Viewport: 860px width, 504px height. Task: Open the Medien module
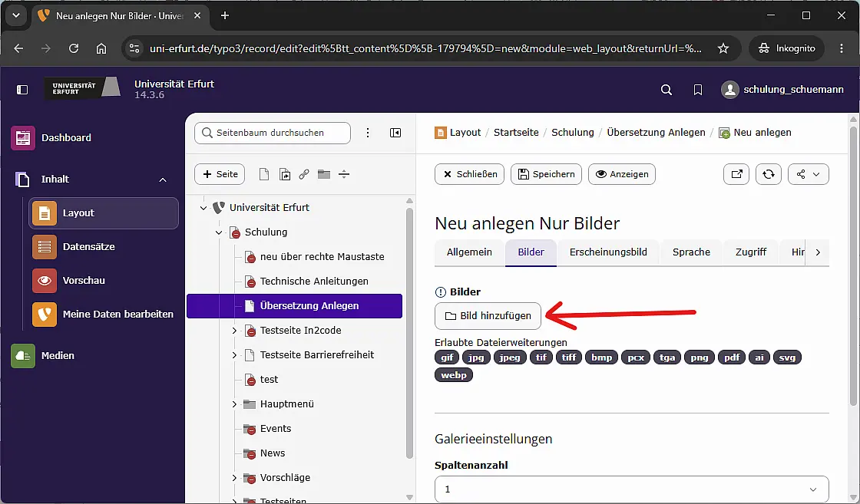pyautogui.click(x=42, y=355)
